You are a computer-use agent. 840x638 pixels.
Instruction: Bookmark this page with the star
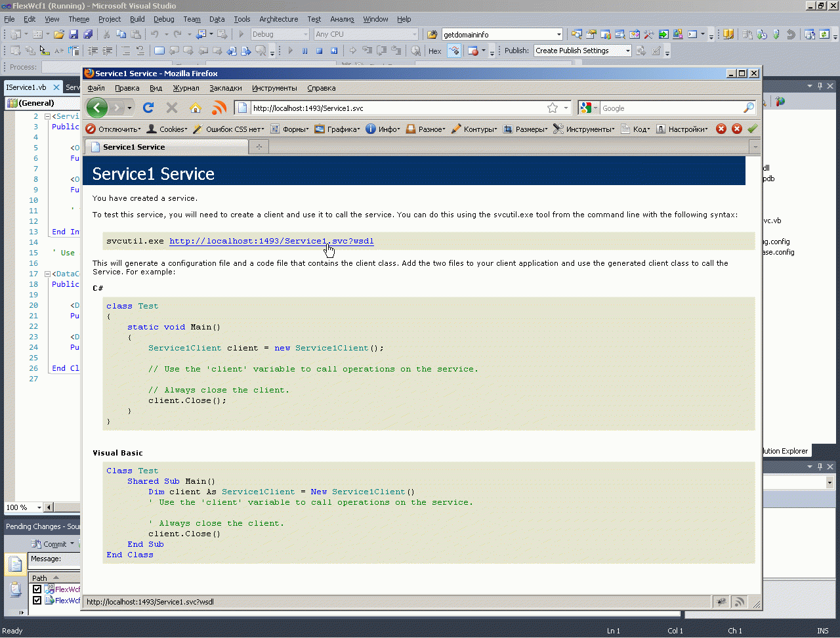coord(553,108)
